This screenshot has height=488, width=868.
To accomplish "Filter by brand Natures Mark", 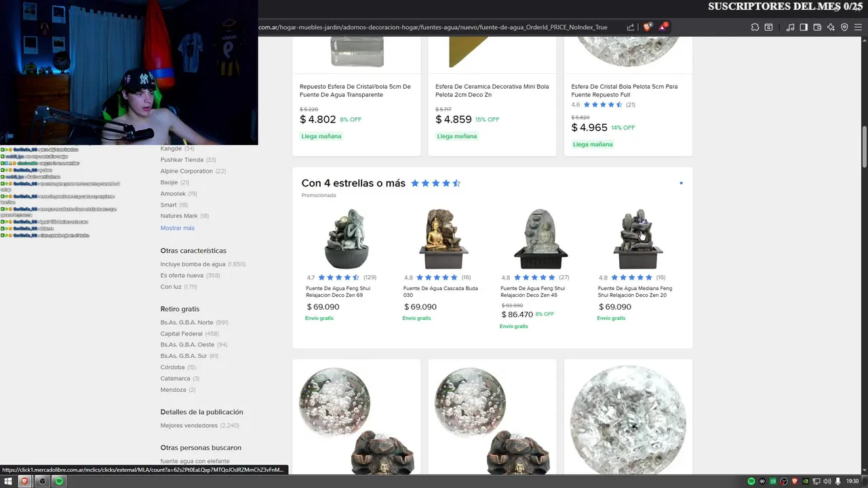I will pos(184,216).
